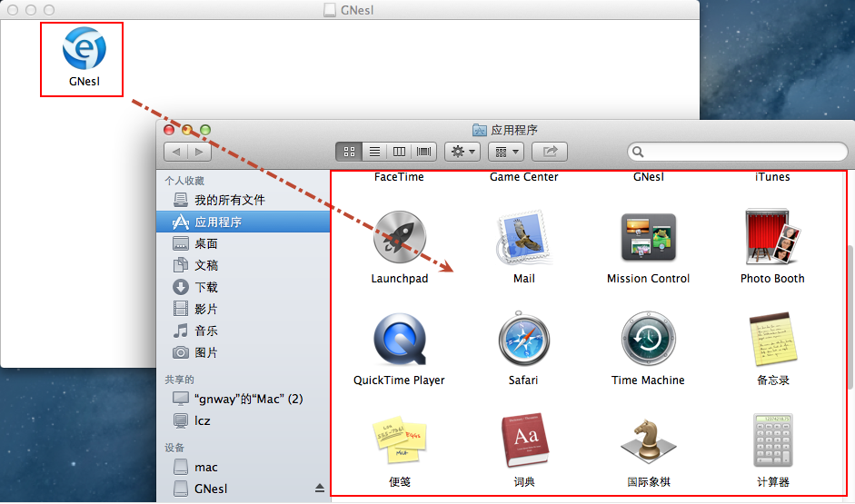Switch to list view mode
Image resolution: width=855 pixels, height=504 pixels.
373,152
